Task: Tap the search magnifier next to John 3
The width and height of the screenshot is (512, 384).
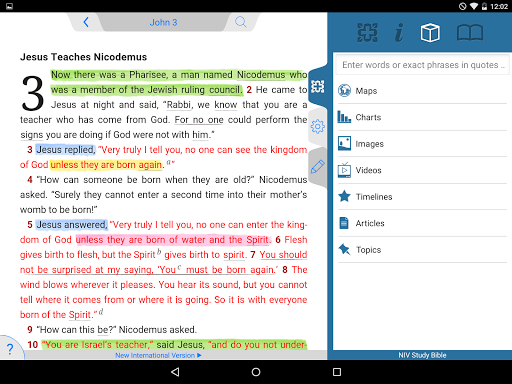Action: [x=241, y=22]
